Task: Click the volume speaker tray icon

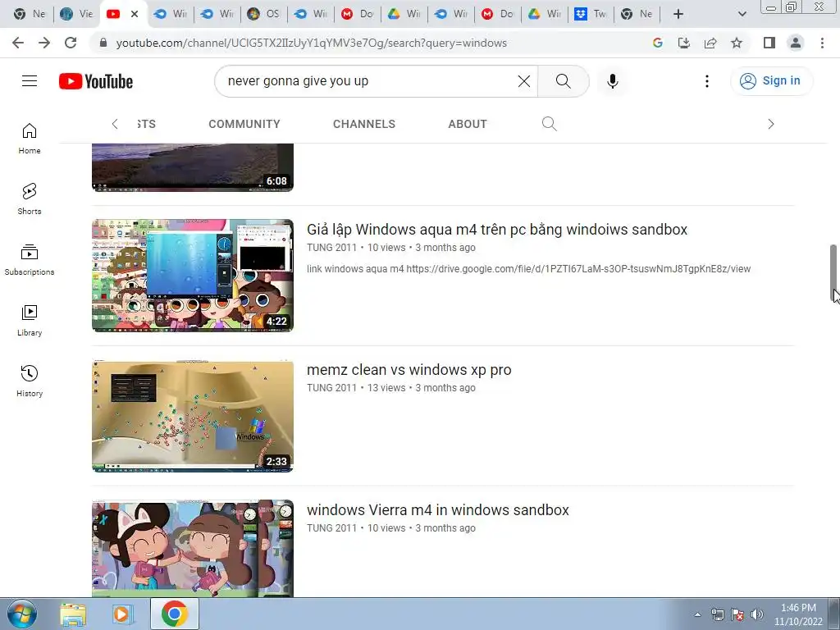Action: click(x=757, y=614)
